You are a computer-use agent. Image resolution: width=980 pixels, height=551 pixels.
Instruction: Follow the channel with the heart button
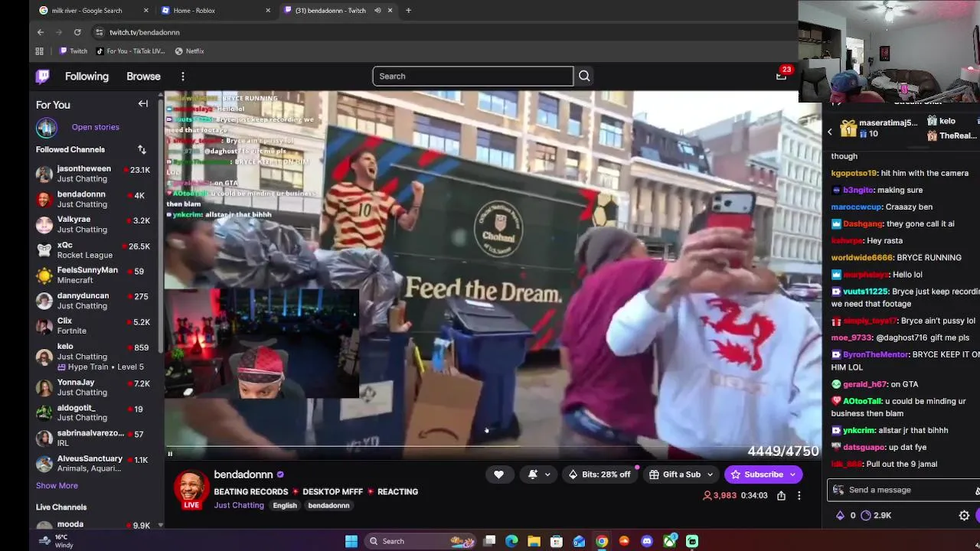click(498, 474)
